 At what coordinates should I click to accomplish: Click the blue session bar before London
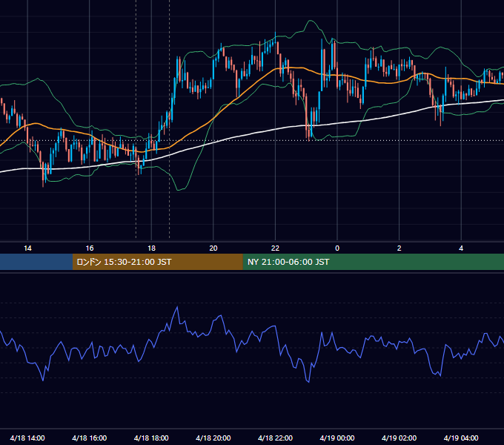coord(36,262)
